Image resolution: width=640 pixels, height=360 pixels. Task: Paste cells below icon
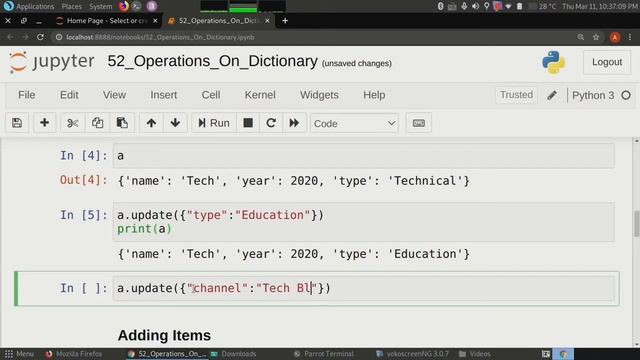pos(122,123)
